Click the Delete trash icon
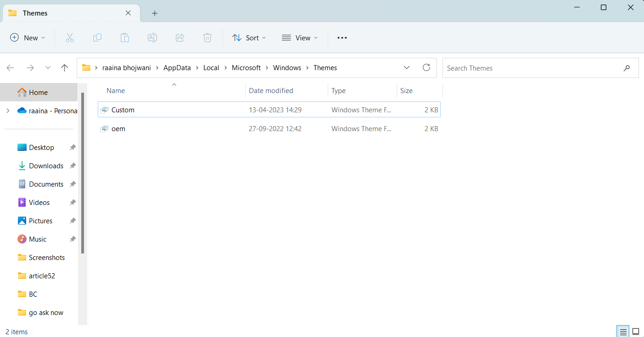The height and width of the screenshot is (337, 644). (x=207, y=38)
